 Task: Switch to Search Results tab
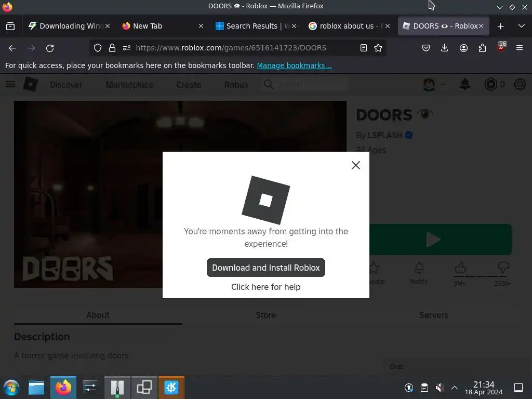pos(256,26)
